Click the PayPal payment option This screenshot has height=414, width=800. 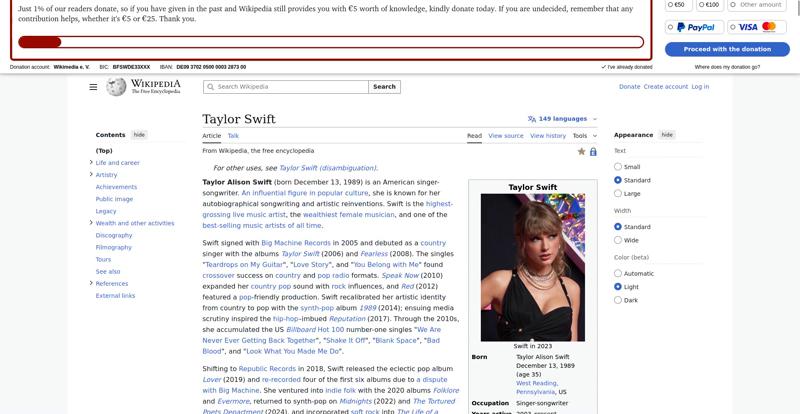[694, 27]
